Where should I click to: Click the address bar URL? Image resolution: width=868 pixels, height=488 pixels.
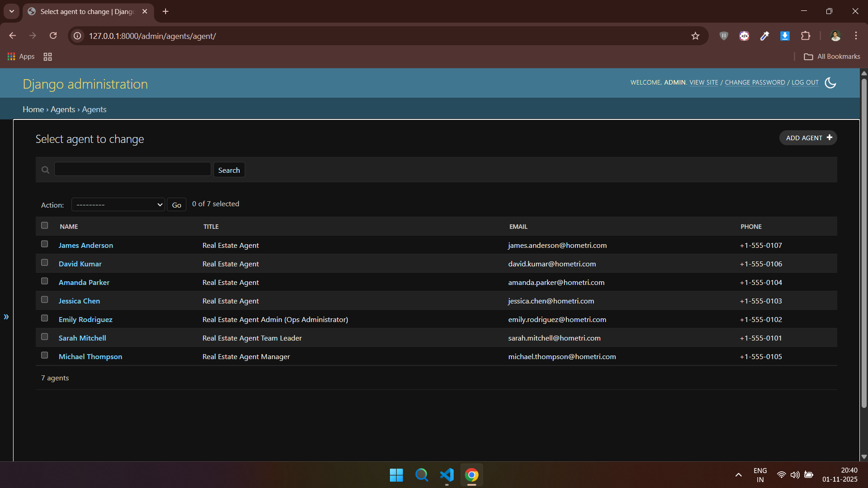152,36
